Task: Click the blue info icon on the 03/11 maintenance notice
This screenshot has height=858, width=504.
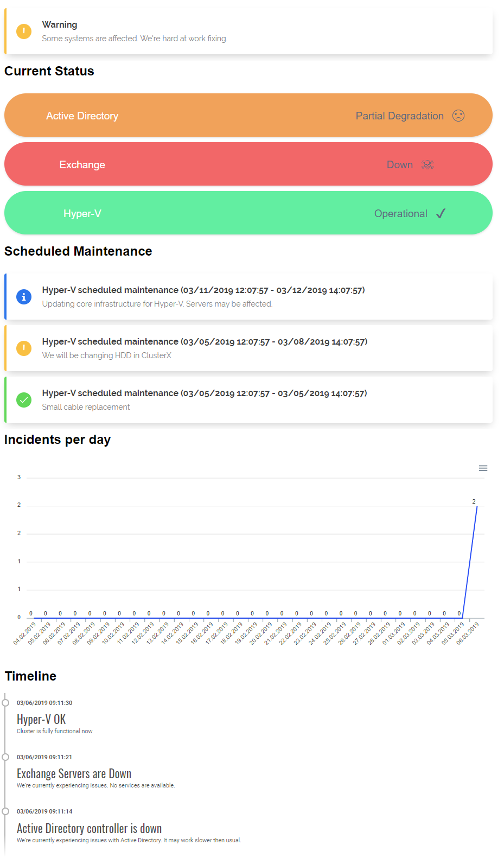Action: pos(24,297)
